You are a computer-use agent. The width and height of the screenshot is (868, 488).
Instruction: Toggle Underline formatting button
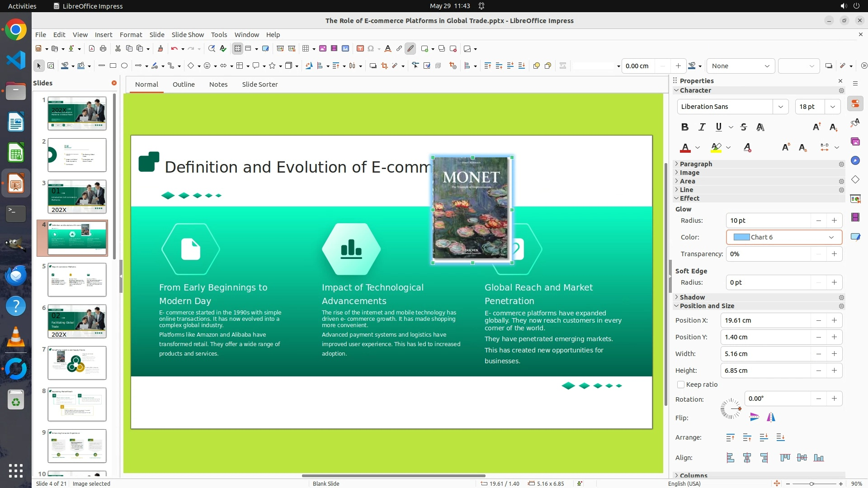point(718,127)
